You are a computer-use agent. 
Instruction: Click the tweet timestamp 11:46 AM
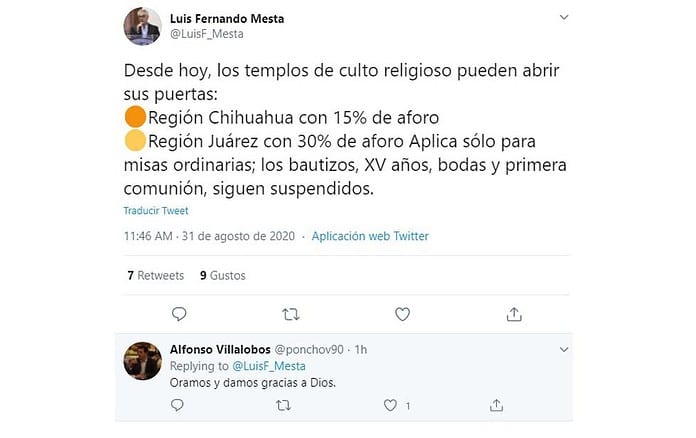pyautogui.click(x=149, y=236)
